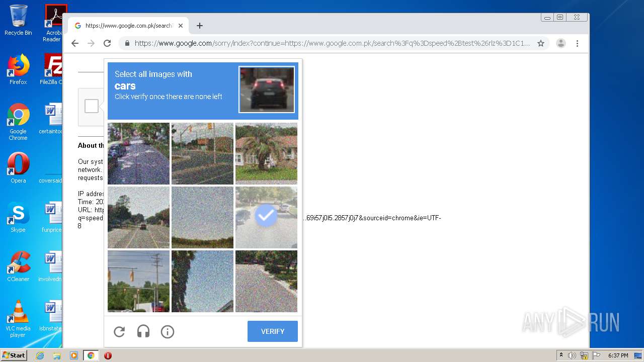Launch CCleaner from desktop

pyautogui.click(x=18, y=266)
